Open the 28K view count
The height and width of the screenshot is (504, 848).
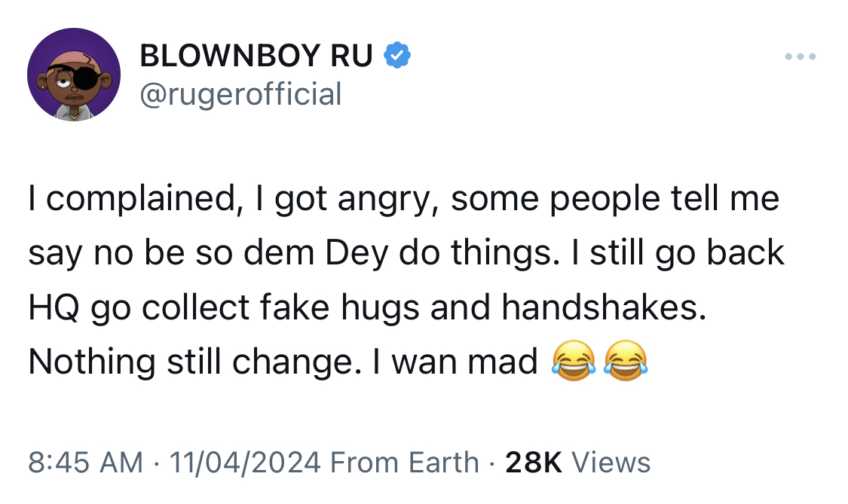(534, 463)
